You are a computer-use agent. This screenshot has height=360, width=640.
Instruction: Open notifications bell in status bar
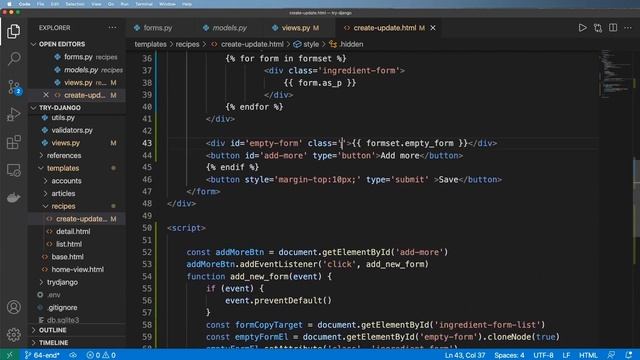click(629, 355)
